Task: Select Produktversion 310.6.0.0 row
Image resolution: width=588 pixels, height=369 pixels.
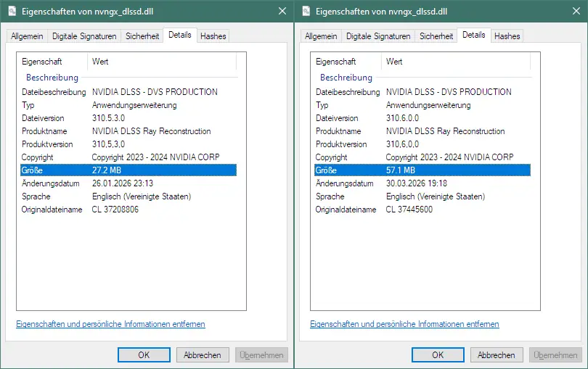Action: tap(422, 144)
